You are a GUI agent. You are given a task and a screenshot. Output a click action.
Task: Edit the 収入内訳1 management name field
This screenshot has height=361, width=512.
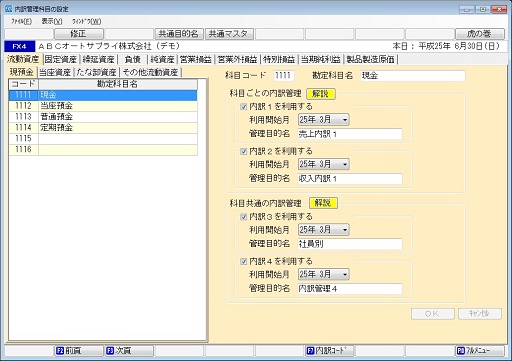350,179
